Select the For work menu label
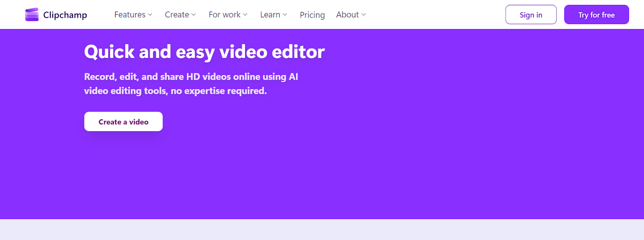 tap(224, 14)
